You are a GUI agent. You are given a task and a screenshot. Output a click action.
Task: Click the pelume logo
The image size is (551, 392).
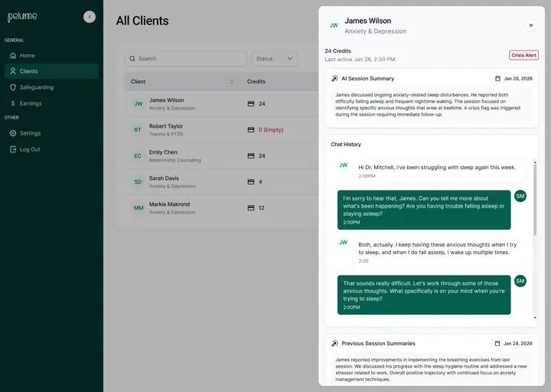click(22, 17)
